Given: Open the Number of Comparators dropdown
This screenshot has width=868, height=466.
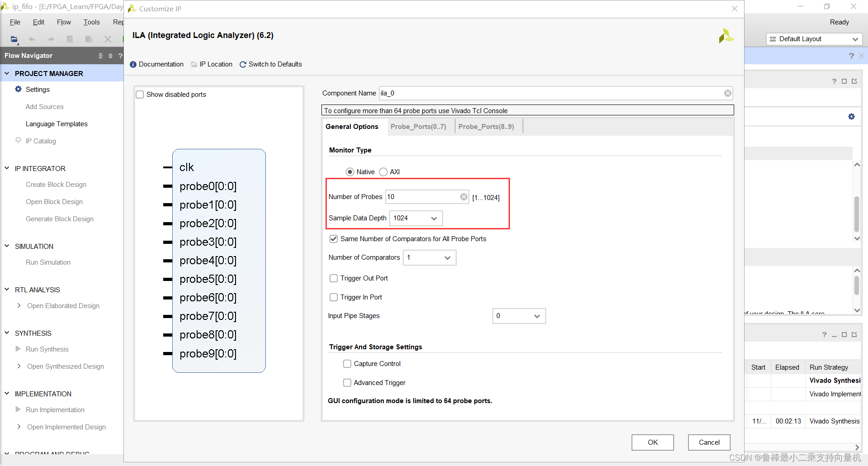Looking at the screenshot, I should (x=429, y=257).
